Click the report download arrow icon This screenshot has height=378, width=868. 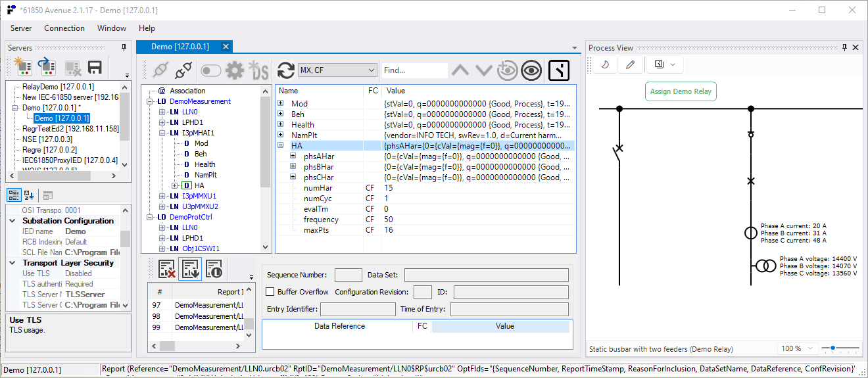(190, 268)
